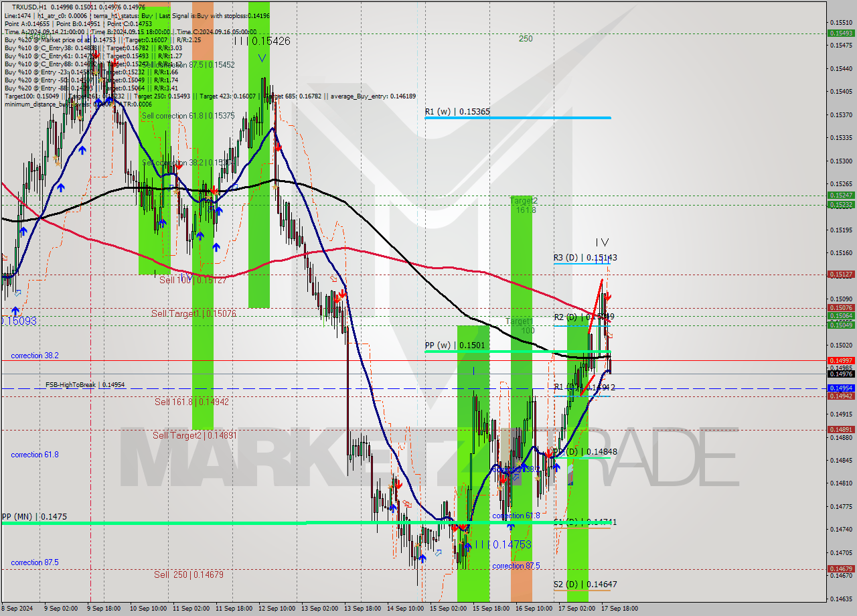Click the 0.15510 price axis tick
Screen dimensions: 857x616
coord(841,22)
